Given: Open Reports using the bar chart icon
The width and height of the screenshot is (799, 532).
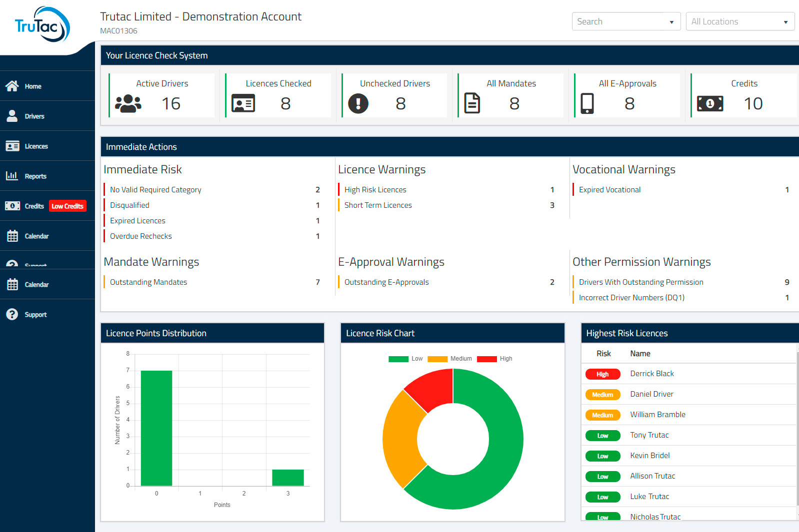Looking at the screenshot, I should (x=12, y=176).
